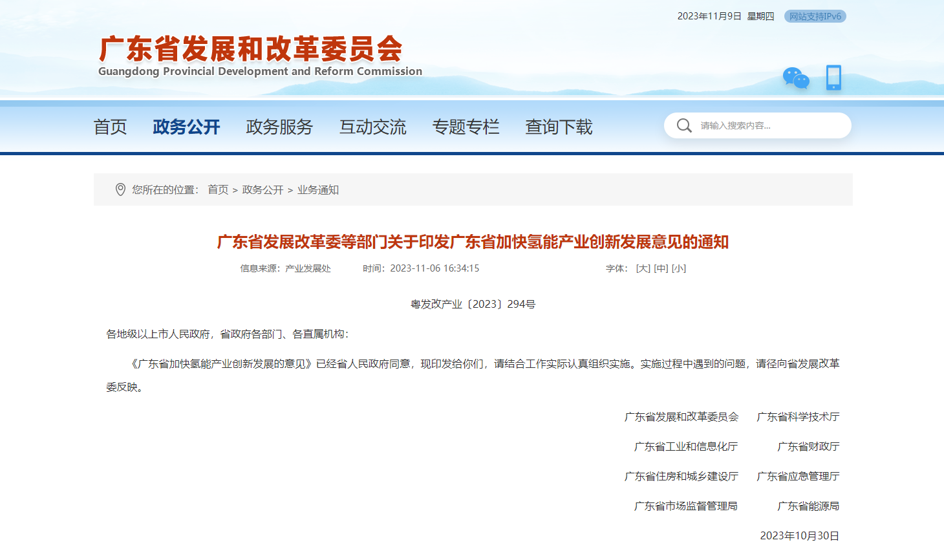The width and height of the screenshot is (944, 560).
Task: Click the search magnifier icon
Action: 684,125
